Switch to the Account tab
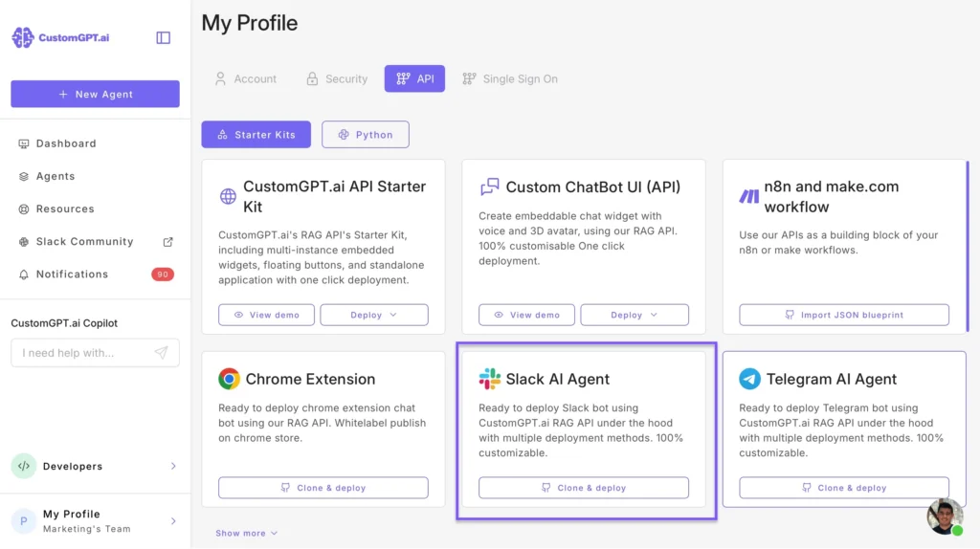This screenshot has height=549, width=980. [246, 78]
